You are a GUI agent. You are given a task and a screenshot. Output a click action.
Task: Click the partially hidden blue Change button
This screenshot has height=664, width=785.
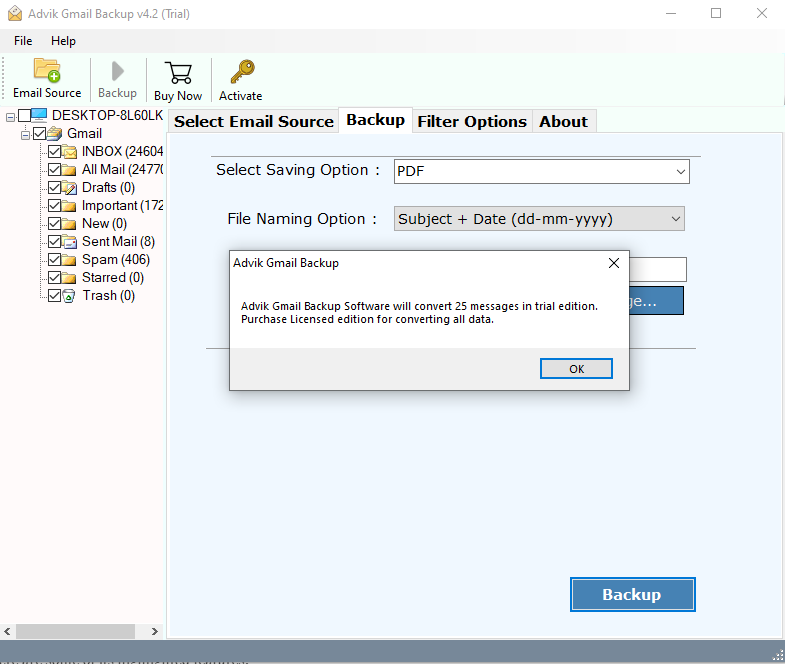point(656,301)
